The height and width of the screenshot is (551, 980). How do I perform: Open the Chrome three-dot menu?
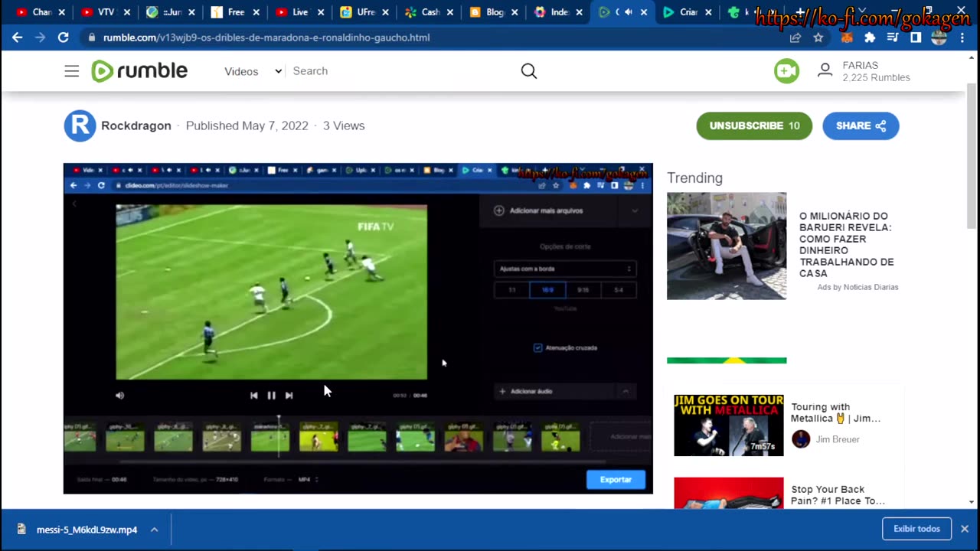962,37
